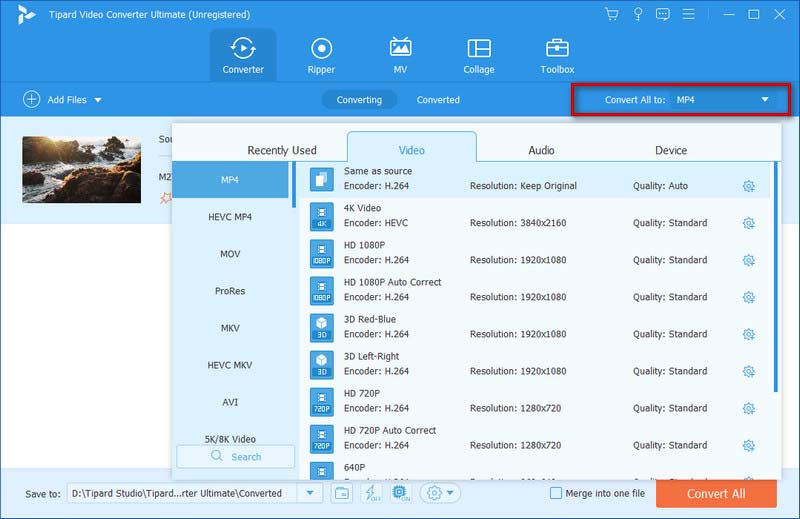Open settings gear for Same as source
Image resolution: width=800 pixels, height=519 pixels.
click(x=748, y=186)
